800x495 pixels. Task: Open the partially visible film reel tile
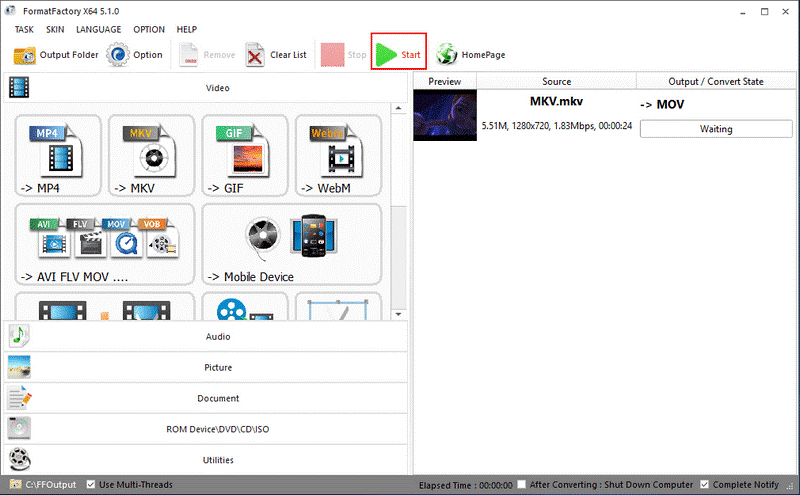[x=245, y=307]
